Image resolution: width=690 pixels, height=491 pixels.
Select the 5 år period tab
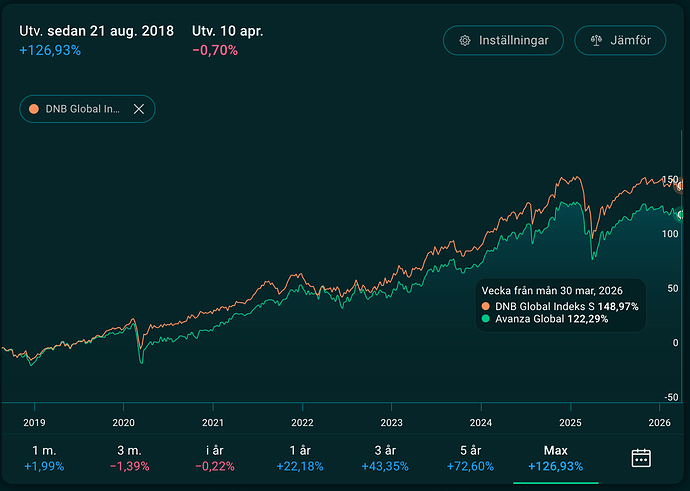[x=470, y=458]
